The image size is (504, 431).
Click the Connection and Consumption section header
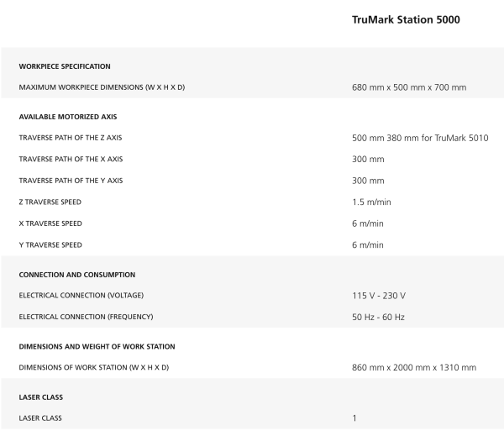pyautogui.click(x=76, y=274)
